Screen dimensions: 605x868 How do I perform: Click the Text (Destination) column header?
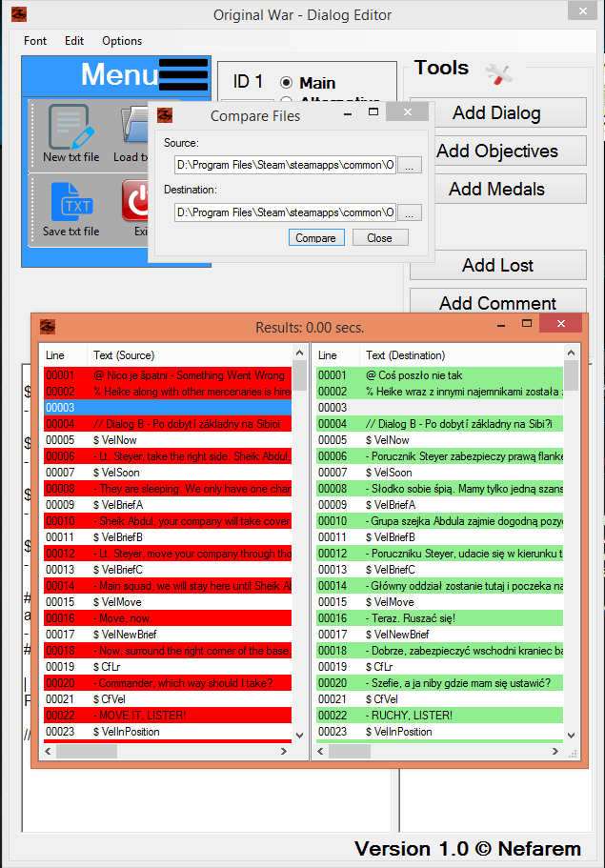point(462,355)
